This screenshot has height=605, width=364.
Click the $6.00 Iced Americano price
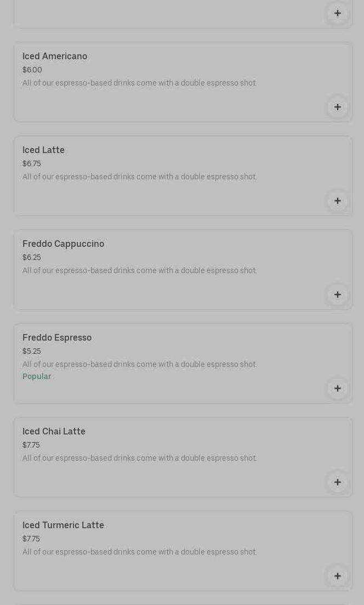point(32,70)
